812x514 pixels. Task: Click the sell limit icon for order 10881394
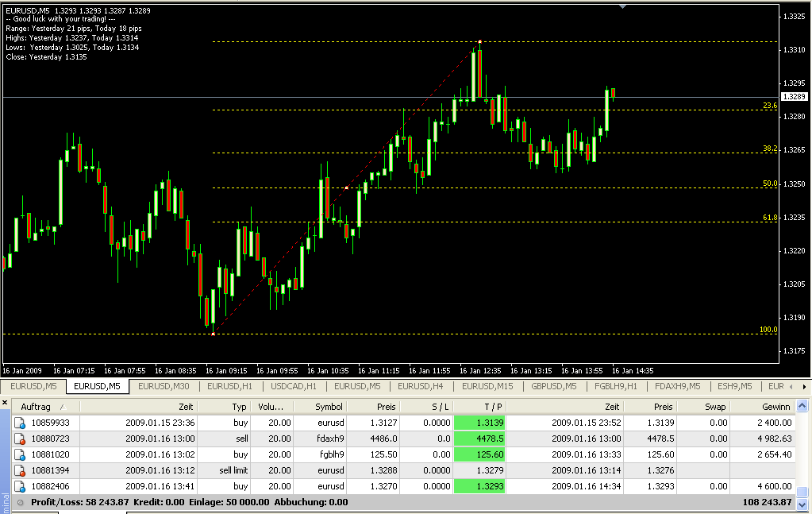coord(20,471)
